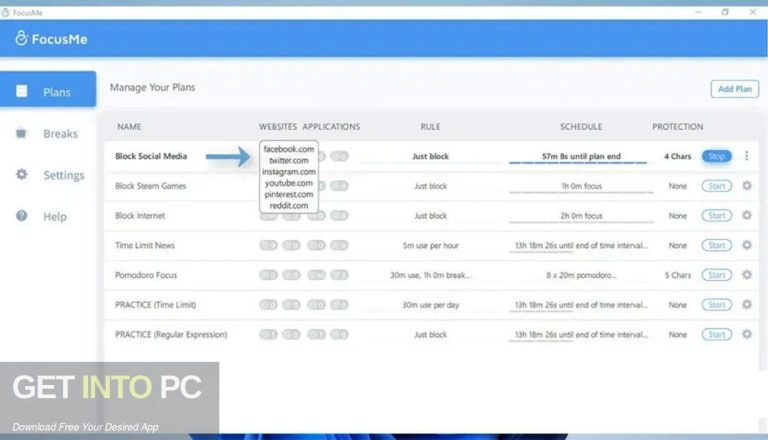Start the Pomodoro Focus plan

tap(717, 275)
